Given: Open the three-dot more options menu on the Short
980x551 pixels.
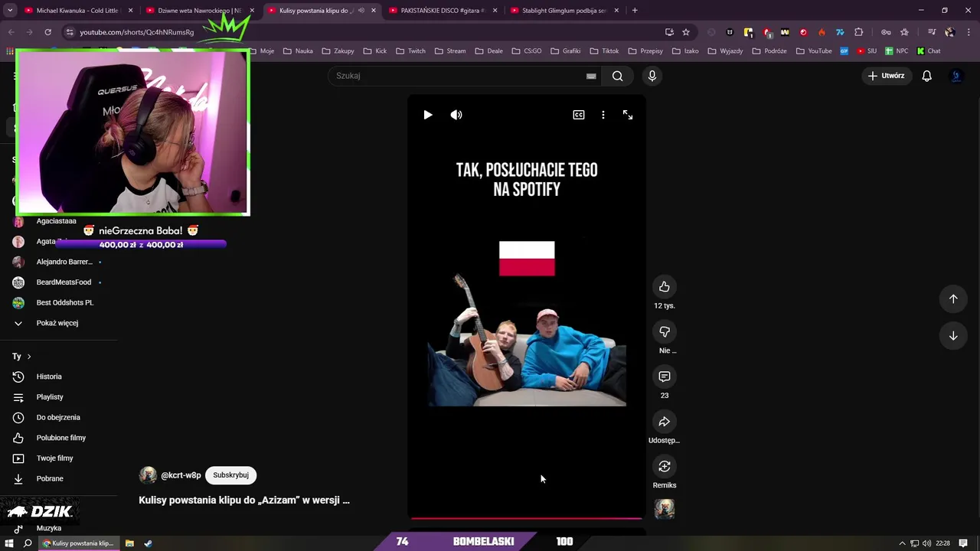Looking at the screenshot, I should pyautogui.click(x=603, y=115).
